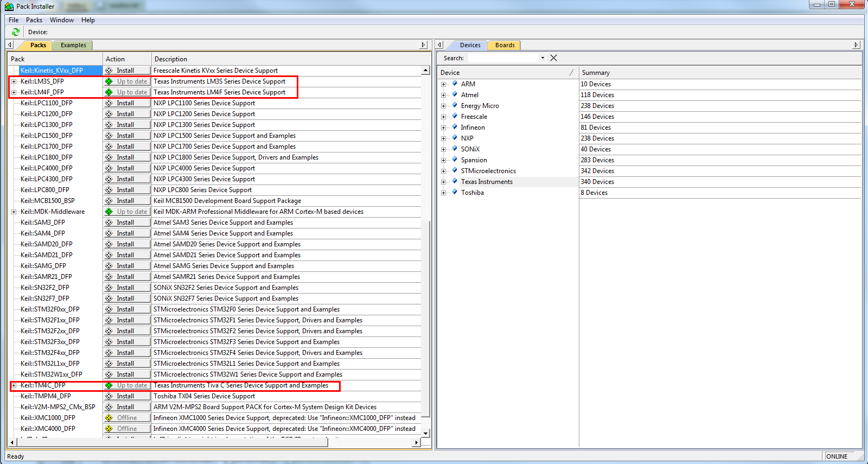Expand the Keil::LM3S_DFP pack node

14,81
